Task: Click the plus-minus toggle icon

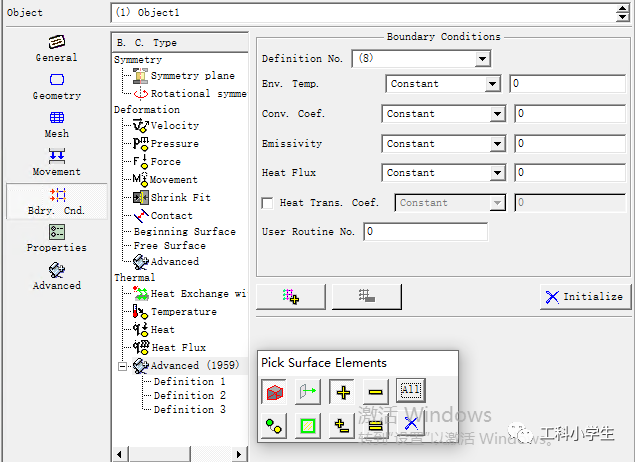Action: click(342, 426)
